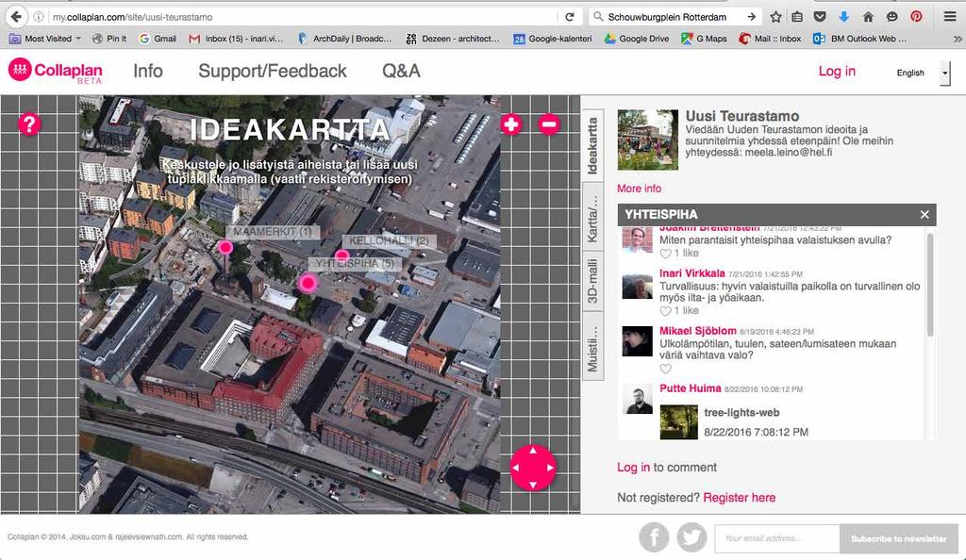Open Support/Feedback page
Screen dimensions: 966x560
273,71
